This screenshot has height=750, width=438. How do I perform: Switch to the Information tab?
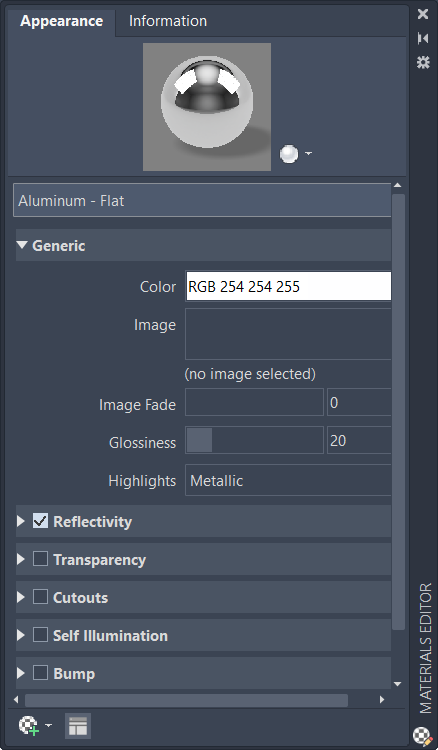pyautogui.click(x=168, y=21)
